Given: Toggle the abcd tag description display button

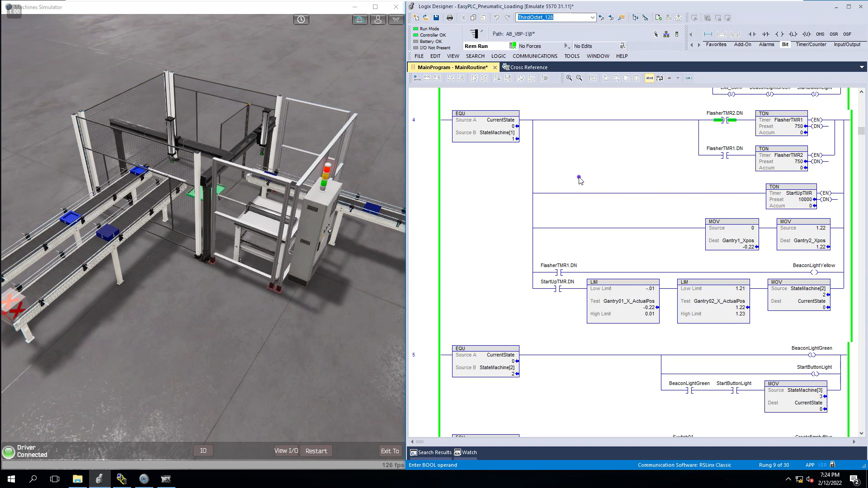Looking at the screenshot, I should [650, 78].
